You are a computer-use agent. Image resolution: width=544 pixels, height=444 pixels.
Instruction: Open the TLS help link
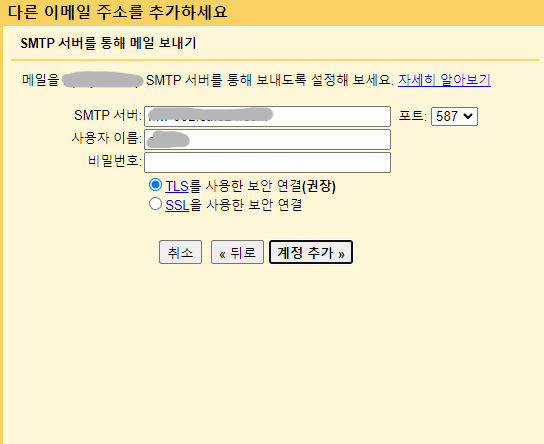tap(177, 186)
